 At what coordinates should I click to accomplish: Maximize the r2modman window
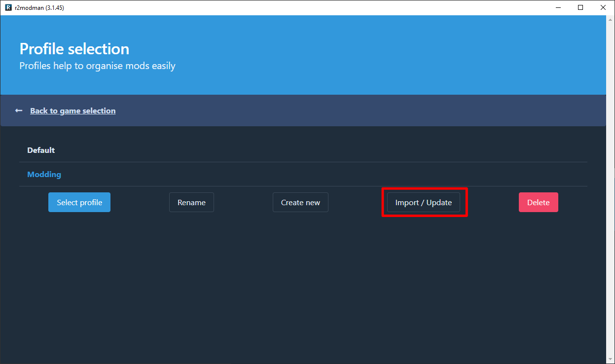(x=580, y=7)
